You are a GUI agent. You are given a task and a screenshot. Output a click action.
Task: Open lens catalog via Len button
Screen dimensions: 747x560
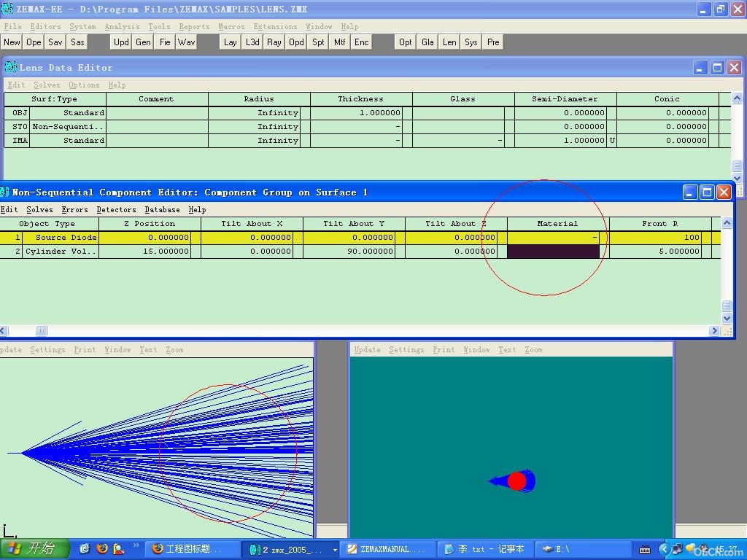(449, 42)
